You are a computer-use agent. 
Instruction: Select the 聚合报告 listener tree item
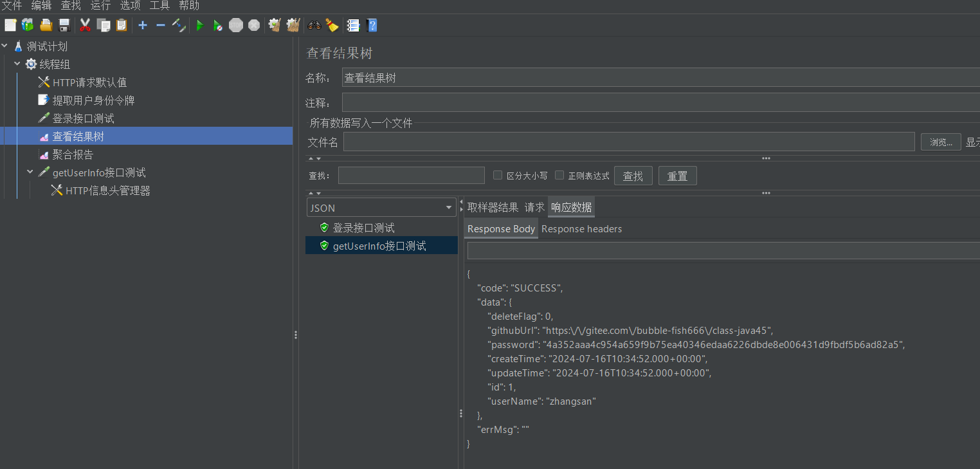coord(73,154)
